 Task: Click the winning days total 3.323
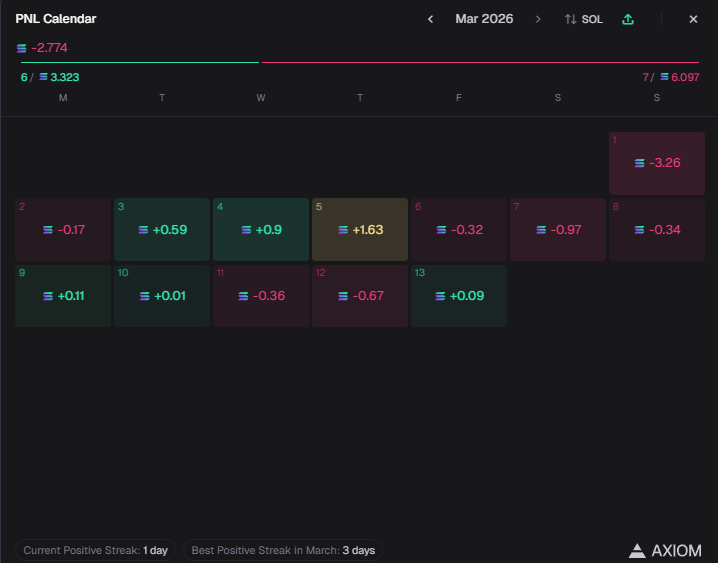pyautogui.click(x=65, y=77)
